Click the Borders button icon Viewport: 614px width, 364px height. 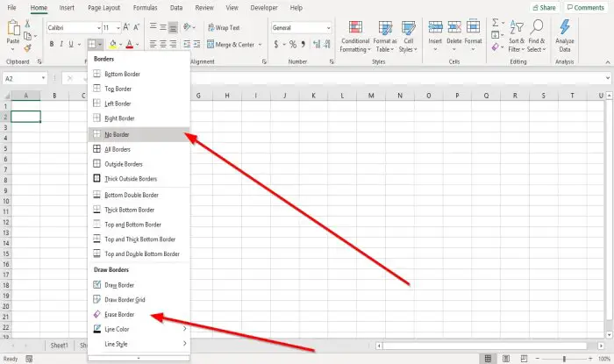click(91, 44)
